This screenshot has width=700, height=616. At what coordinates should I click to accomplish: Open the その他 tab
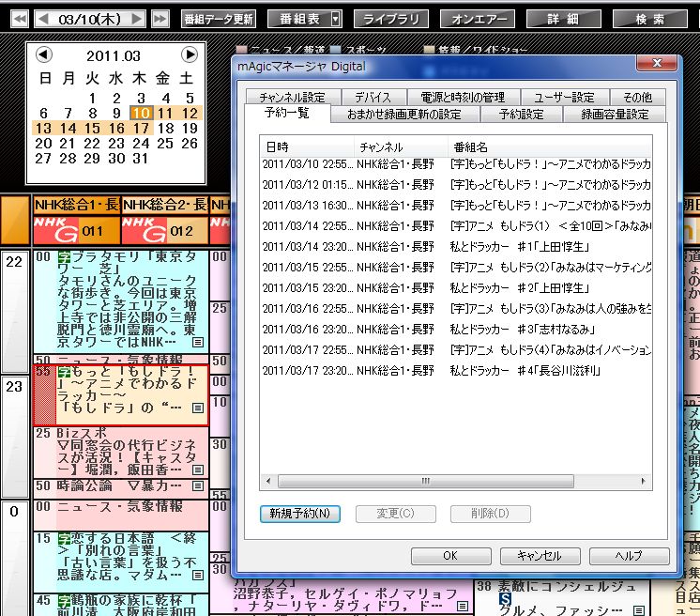click(637, 97)
